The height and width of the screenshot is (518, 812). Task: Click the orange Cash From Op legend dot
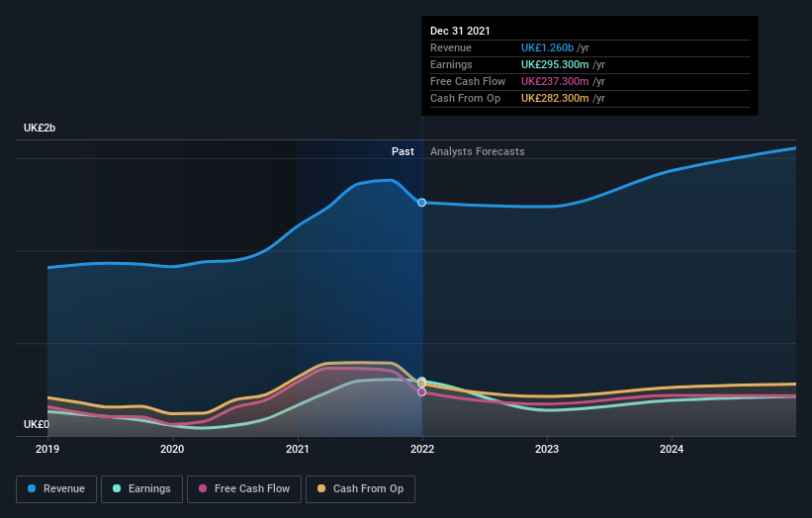[321, 488]
